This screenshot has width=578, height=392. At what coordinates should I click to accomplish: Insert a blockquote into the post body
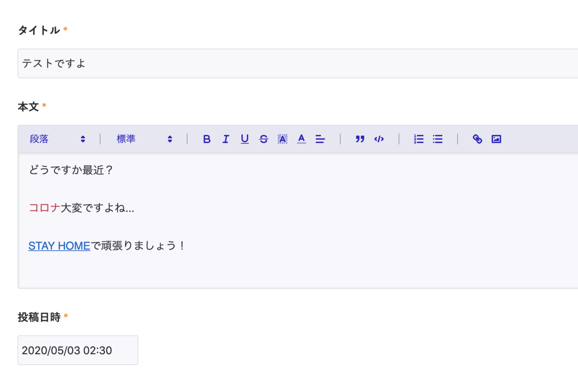click(x=359, y=139)
